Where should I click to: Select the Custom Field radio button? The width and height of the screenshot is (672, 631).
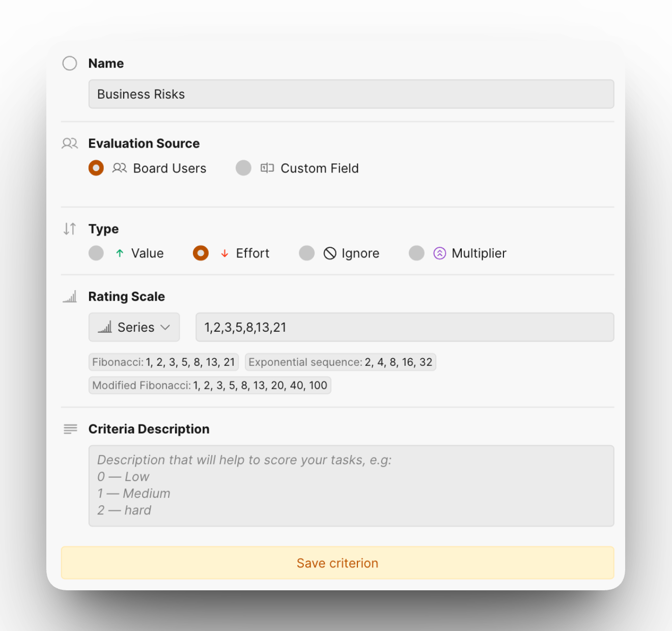243,168
